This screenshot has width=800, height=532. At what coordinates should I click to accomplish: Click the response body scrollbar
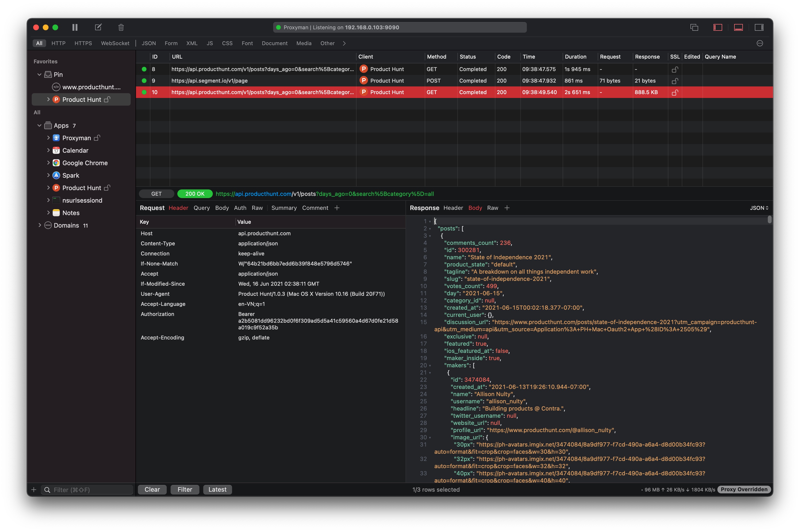tap(769, 219)
